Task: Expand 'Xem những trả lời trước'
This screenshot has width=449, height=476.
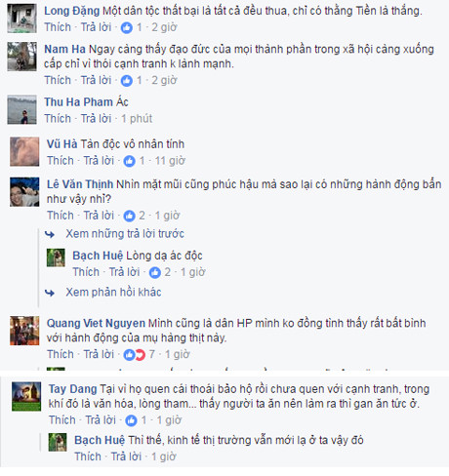Action: coord(125,234)
